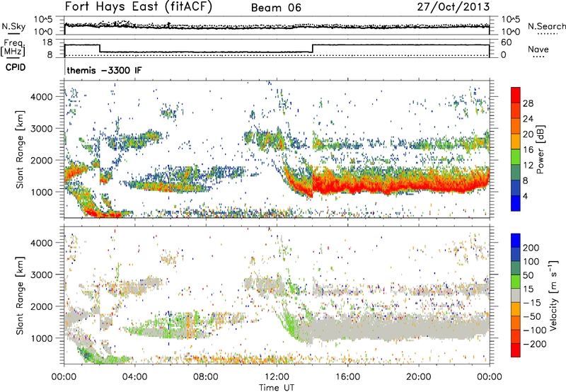Screen dimensions: 566x392
Task: Click the 'N.Search' legend label
Action: [546, 26]
